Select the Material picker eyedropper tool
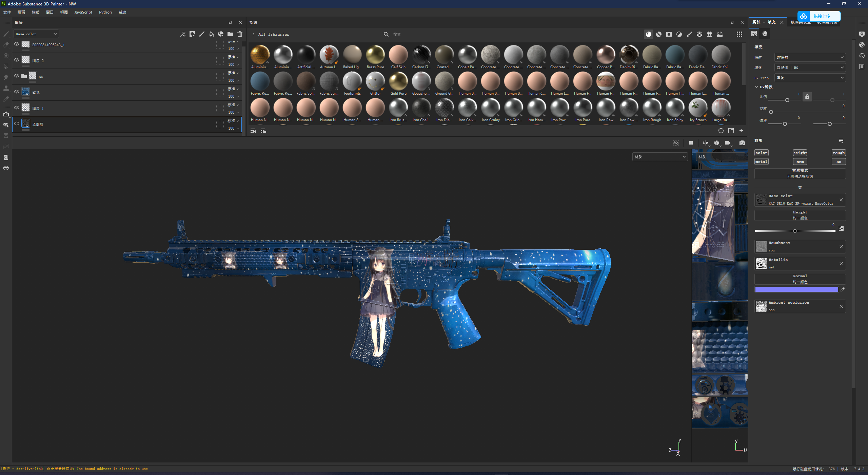Screen dimensions: 868x475 [6, 99]
